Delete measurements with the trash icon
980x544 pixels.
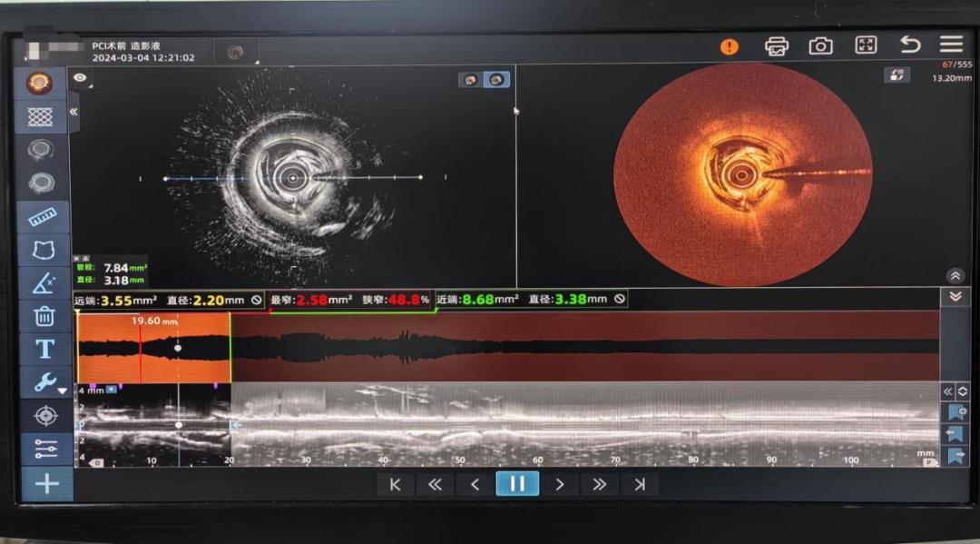coord(44,316)
